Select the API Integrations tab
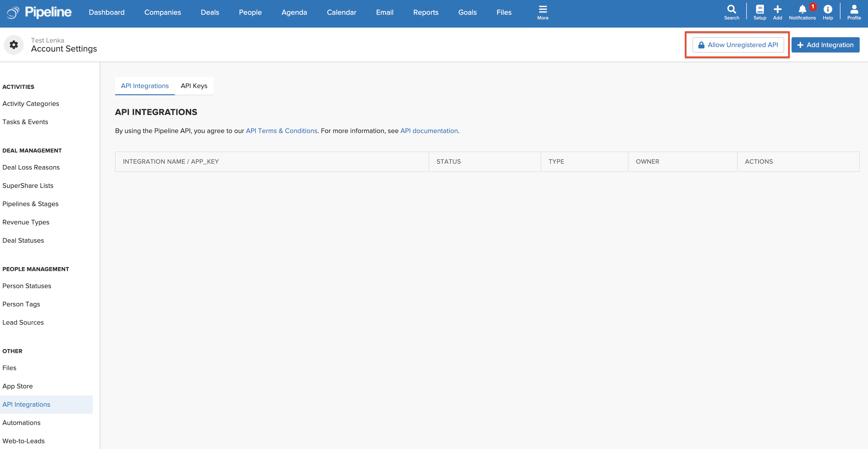The width and height of the screenshot is (868, 449). pyautogui.click(x=145, y=86)
